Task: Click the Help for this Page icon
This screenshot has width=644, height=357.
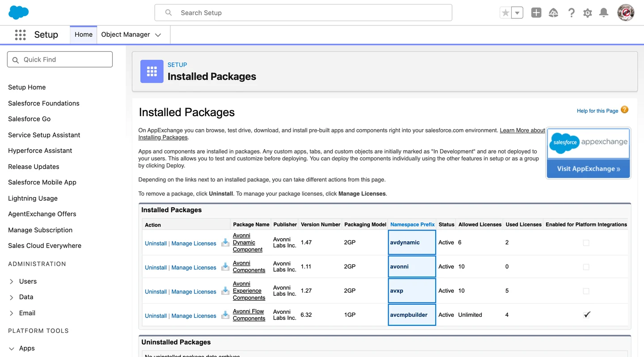Action: coord(625,110)
